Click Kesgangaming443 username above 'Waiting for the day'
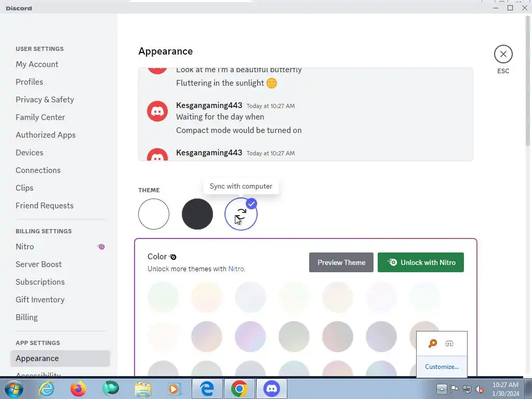 [209, 105]
